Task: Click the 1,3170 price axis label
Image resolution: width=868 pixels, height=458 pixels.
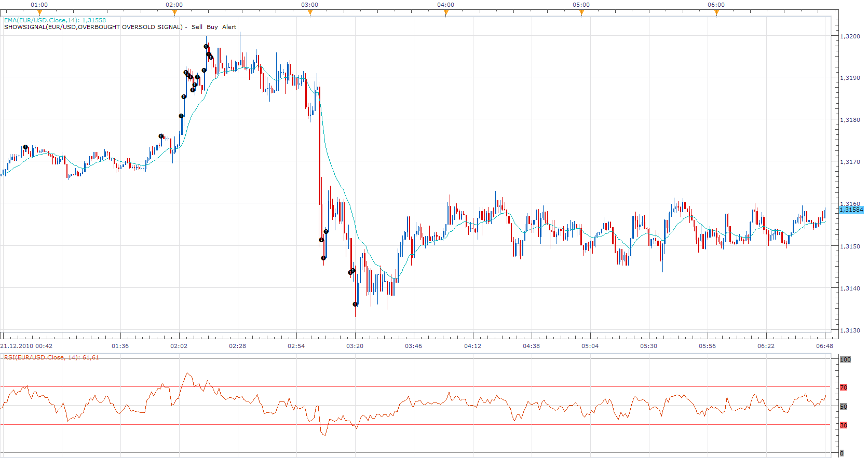Action: (850, 162)
